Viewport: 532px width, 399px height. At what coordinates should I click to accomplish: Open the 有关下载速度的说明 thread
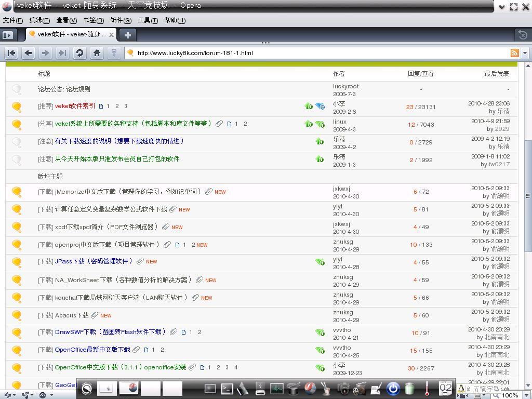[119, 141]
